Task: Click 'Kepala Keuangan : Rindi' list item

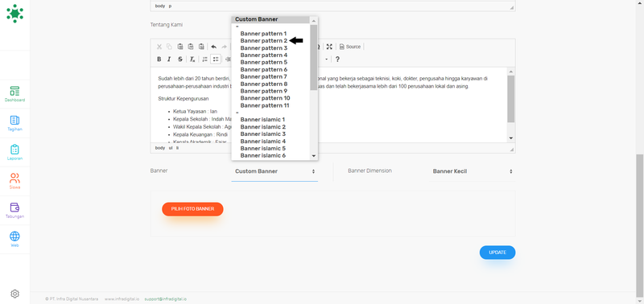Action: click(x=200, y=134)
